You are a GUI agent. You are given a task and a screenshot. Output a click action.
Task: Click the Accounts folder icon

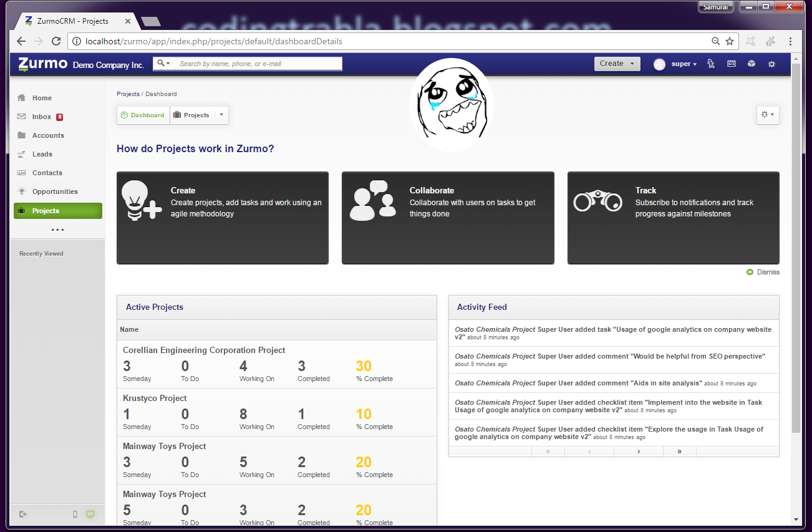click(x=22, y=135)
